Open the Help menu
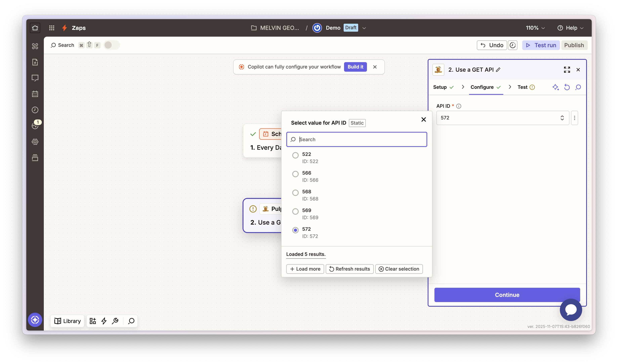Viewport: 618px width, 364px height. pyautogui.click(x=571, y=28)
